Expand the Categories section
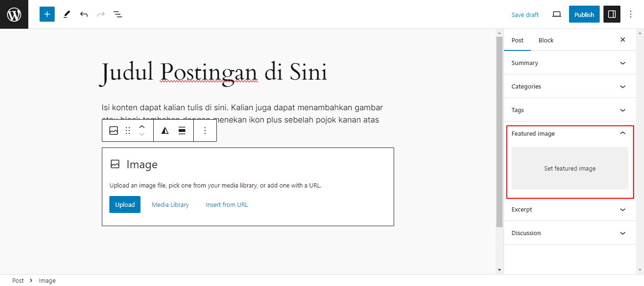The height and width of the screenshot is (286, 644). coord(569,86)
